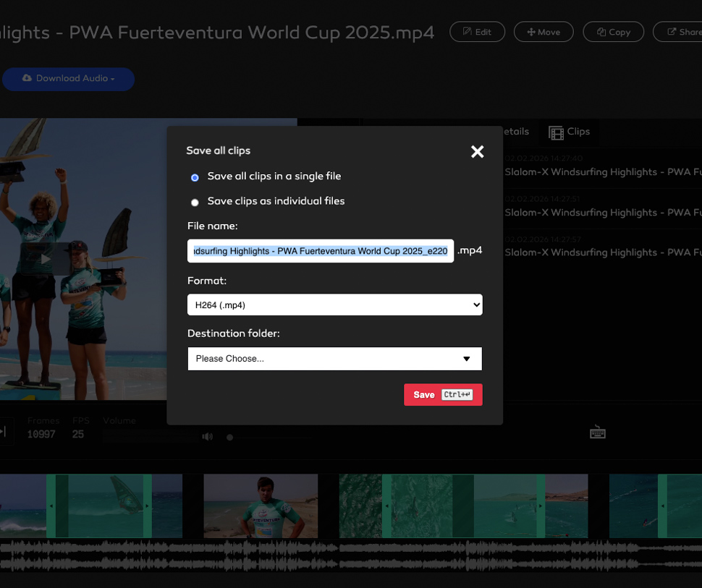Click the Move button with arrows icon
Image resolution: width=702 pixels, height=588 pixels.
coord(543,32)
